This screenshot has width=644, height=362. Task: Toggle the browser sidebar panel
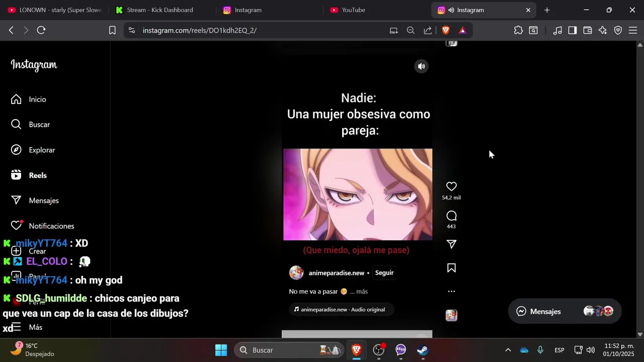click(572, 30)
